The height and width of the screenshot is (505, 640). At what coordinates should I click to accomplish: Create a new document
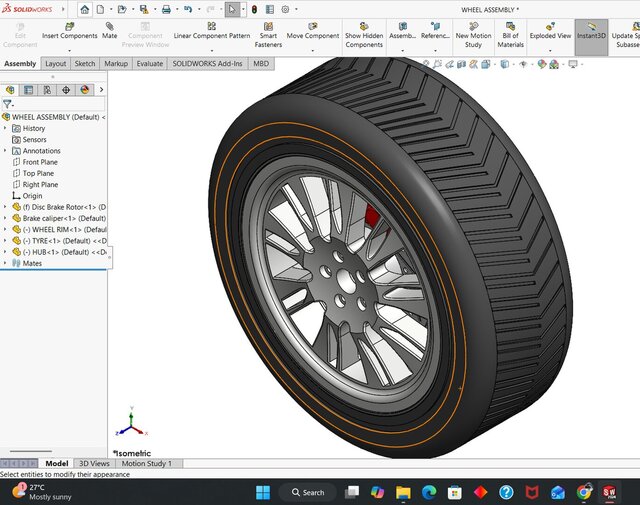[x=100, y=9]
